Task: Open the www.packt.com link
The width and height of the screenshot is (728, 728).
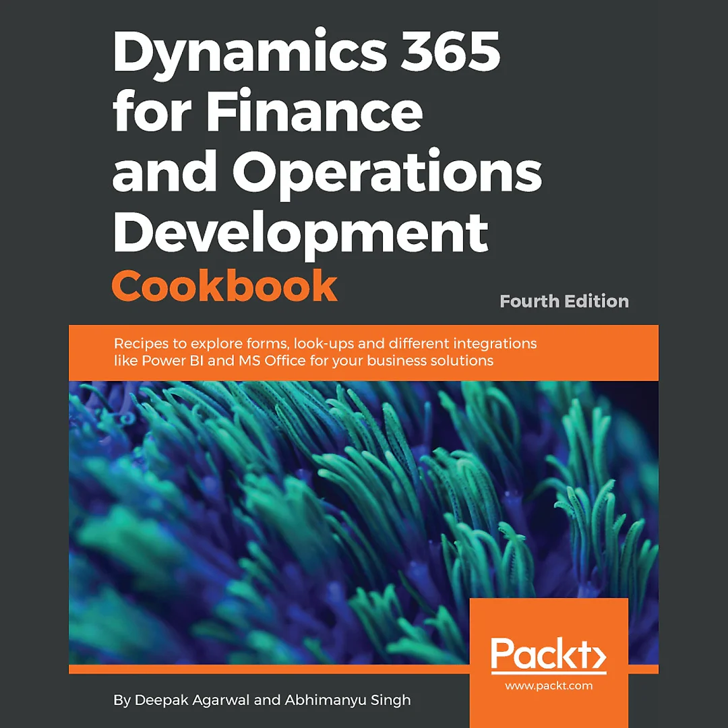Action: 549,686
